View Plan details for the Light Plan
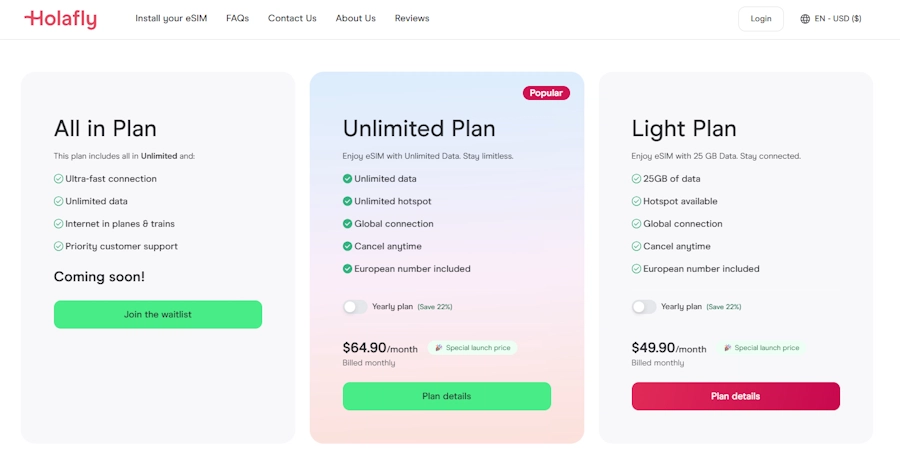900x465 pixels. pos(735,396)
